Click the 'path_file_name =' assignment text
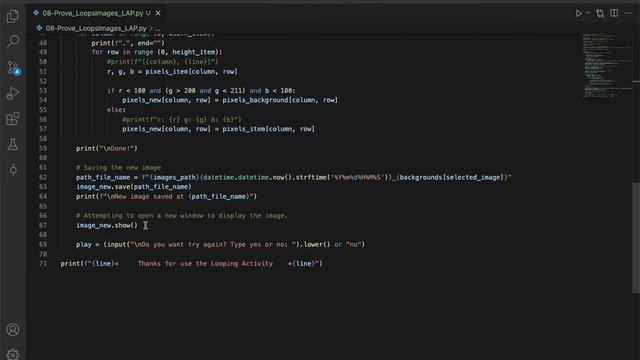This screenshot has height=360, width=640. tap(107, 177)
